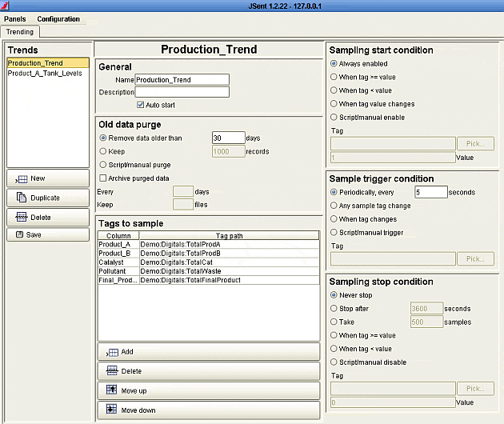This screenshot has width=504, height=424.
Task: Click the 1000 records input field
Action: (x=229, y=151)
